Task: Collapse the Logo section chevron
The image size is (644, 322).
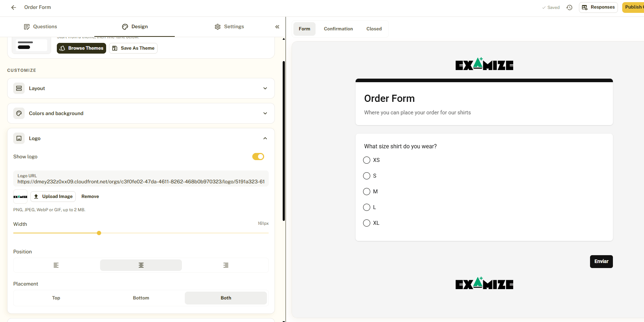Action: (265, 138)
